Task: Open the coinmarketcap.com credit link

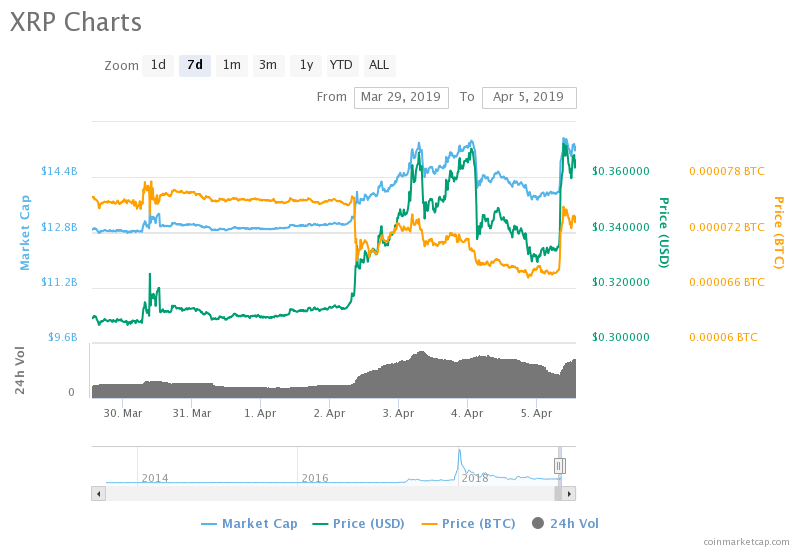Action: tap(746, 541)
